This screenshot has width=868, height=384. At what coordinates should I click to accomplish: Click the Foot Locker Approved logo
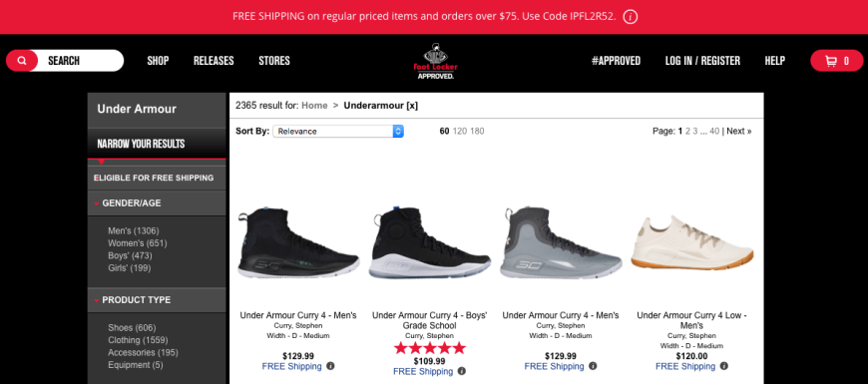tap(435, 62)
